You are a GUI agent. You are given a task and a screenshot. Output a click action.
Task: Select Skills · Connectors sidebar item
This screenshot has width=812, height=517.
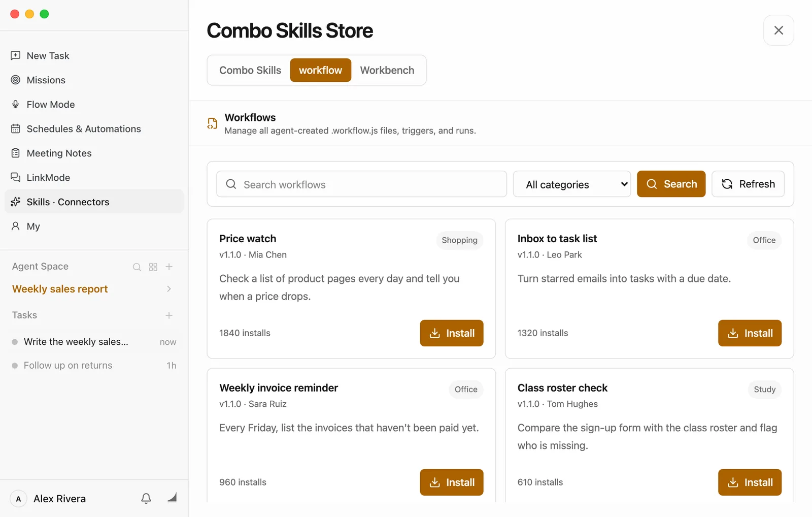[94, 202]
